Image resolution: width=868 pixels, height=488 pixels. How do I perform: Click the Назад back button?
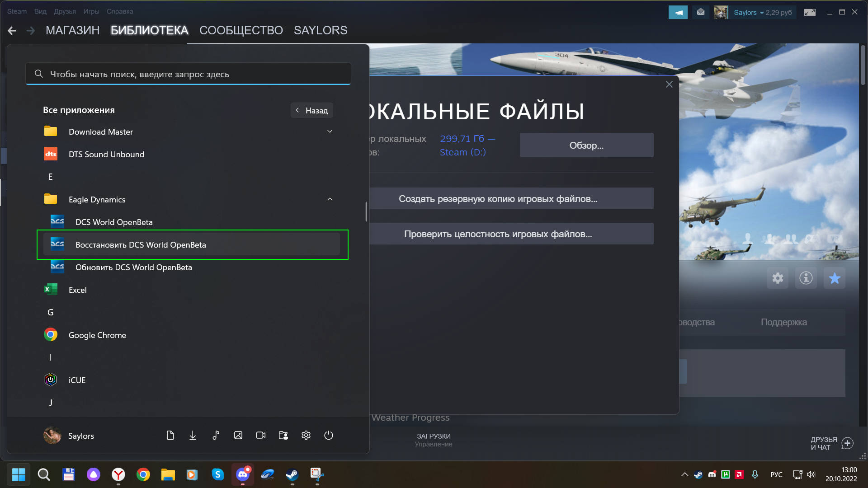click(312, 110)
